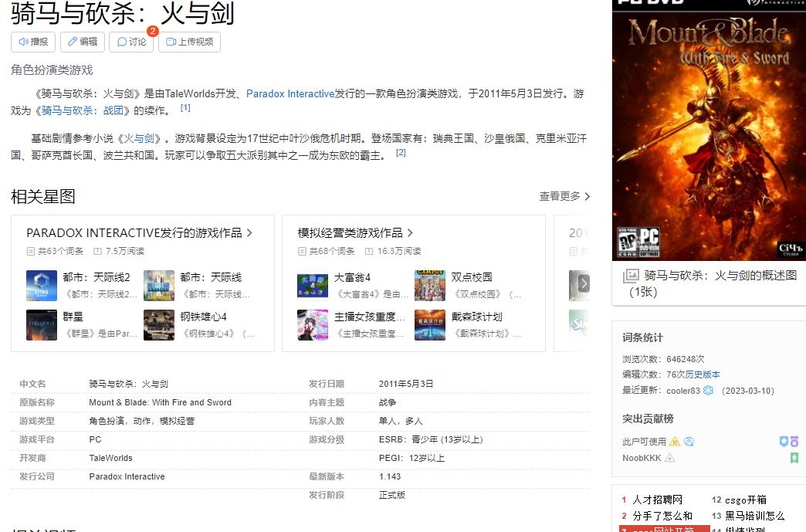Open reference footnote [1]
The height and width of the screenshot is (532, 806).
point(185,108)
